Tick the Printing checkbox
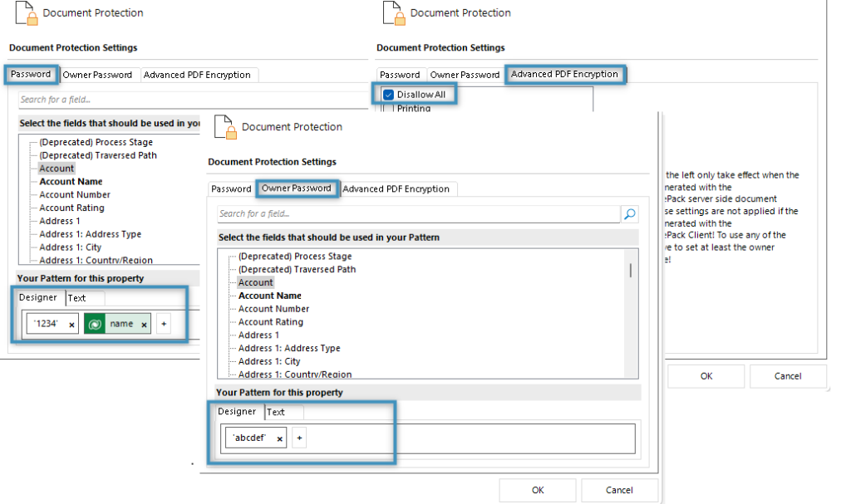 [x=387, y=109]
